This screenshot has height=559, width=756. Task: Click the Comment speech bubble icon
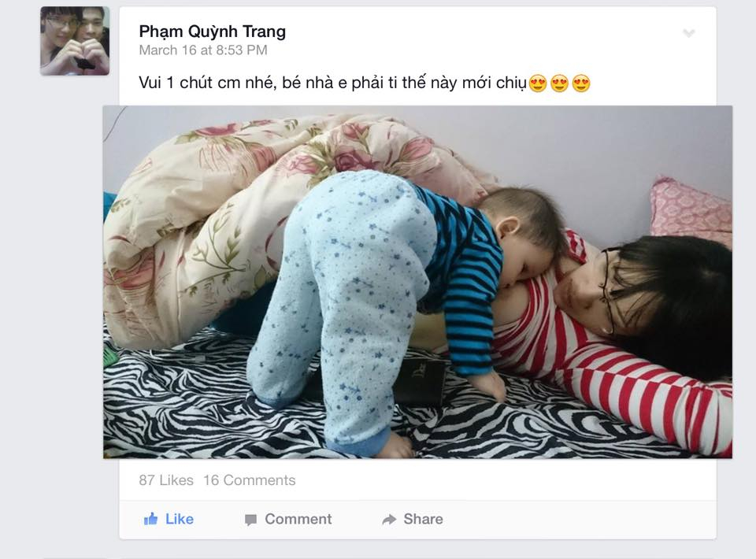[250, 520]
